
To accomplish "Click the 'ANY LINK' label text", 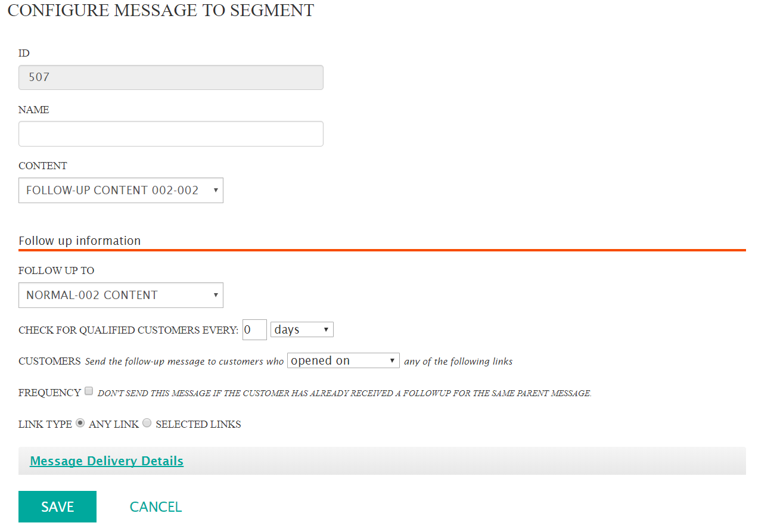I will (x=114, y=425).
